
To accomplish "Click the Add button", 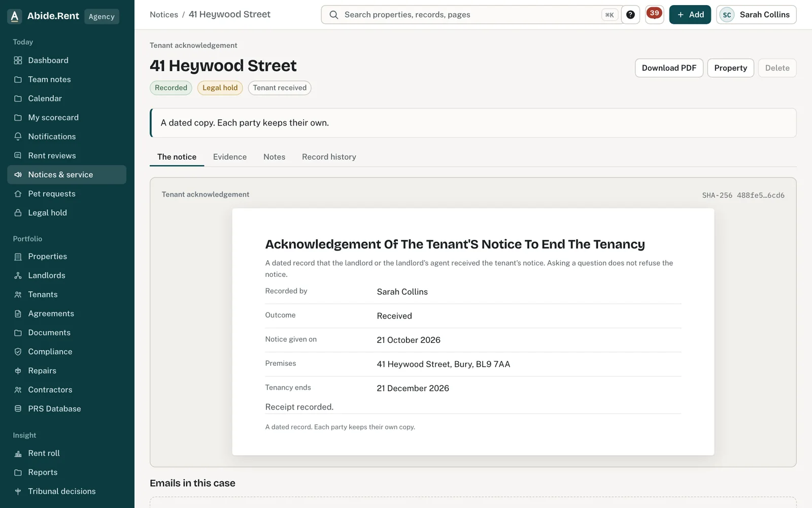I will (690, 15).
